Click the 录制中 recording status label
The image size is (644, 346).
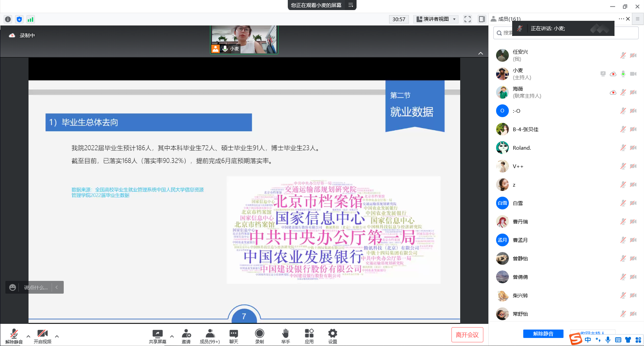coord(27,35)
